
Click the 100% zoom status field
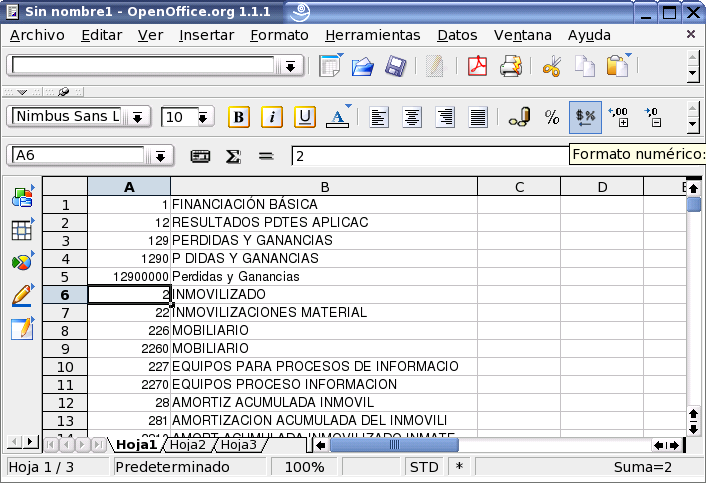point(304,467)
